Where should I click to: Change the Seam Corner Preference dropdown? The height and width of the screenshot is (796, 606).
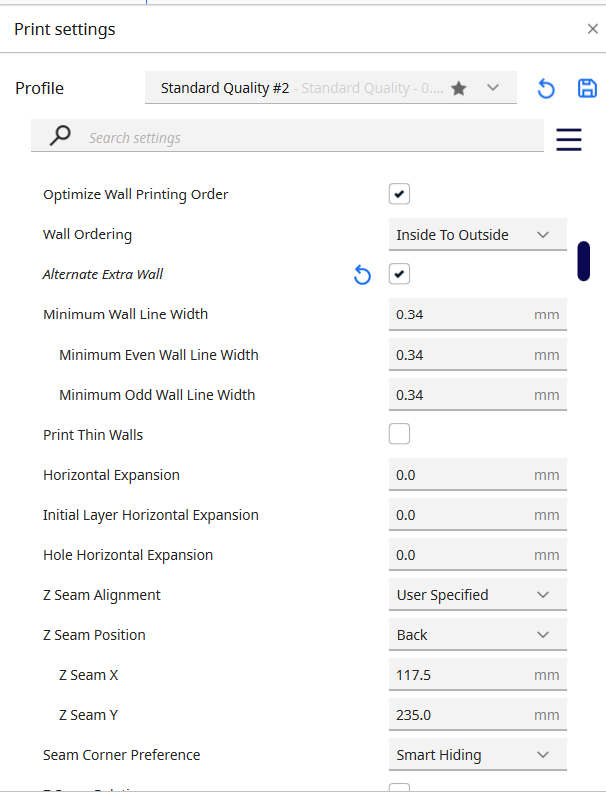(477, 755)
